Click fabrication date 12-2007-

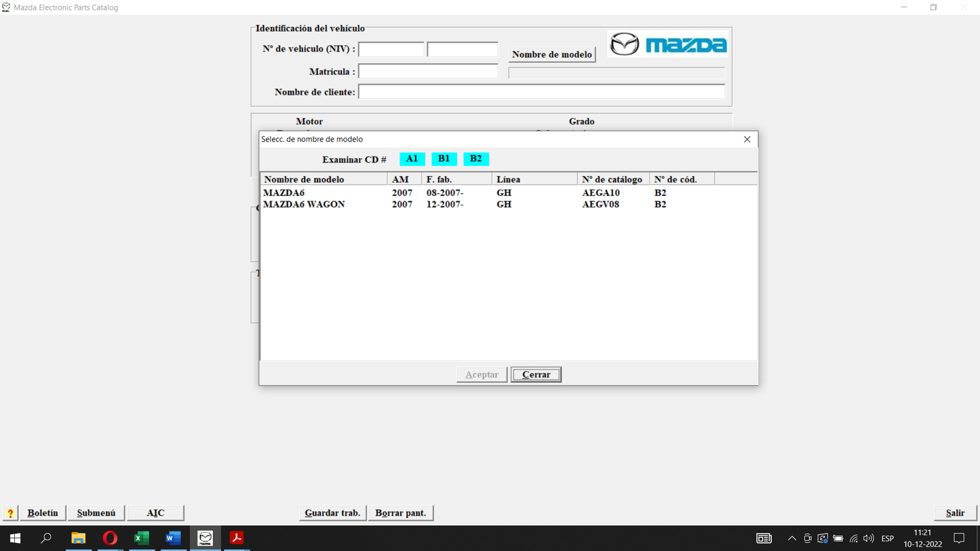445,204
